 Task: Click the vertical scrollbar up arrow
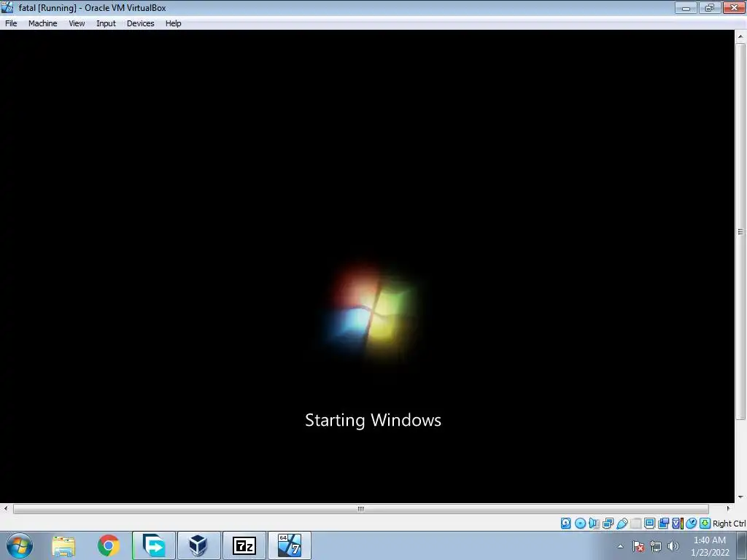[x=740, y=36]
